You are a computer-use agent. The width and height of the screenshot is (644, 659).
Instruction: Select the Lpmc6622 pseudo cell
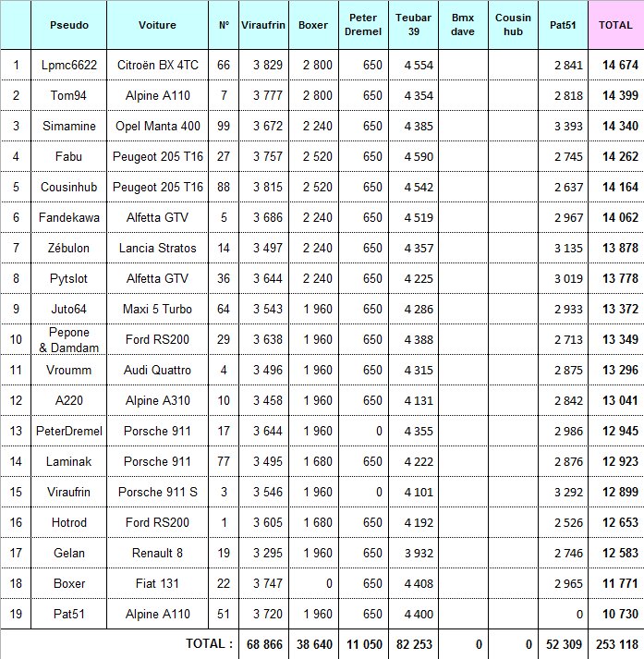tap(69, 65)
